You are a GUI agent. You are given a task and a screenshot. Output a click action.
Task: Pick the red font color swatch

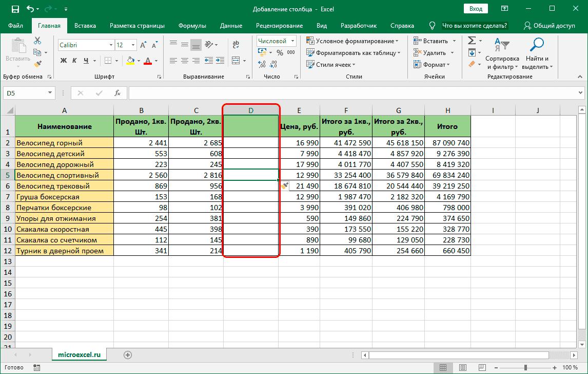tap(147, 63)
